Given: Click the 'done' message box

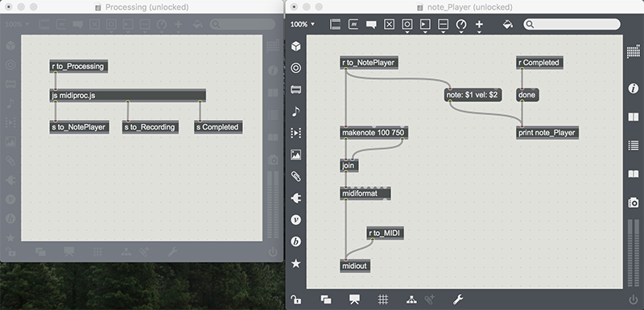Looking at the screenshot, I should 527,95.
